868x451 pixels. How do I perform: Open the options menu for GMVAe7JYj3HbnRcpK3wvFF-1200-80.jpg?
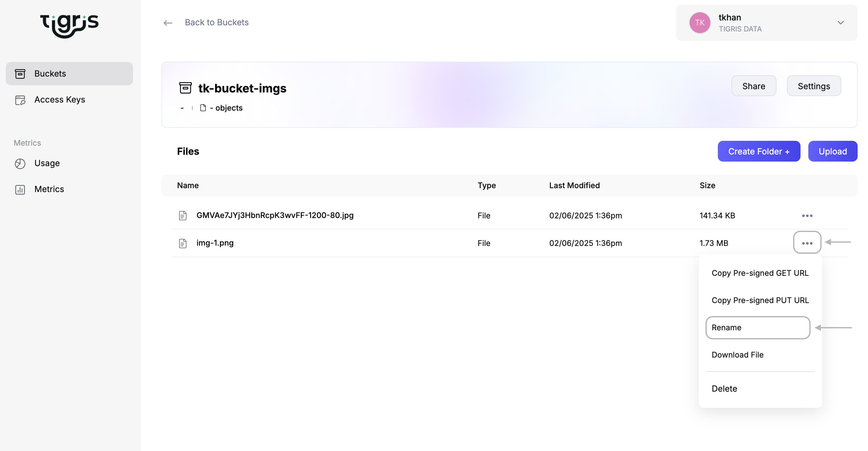tap(807, 215)
